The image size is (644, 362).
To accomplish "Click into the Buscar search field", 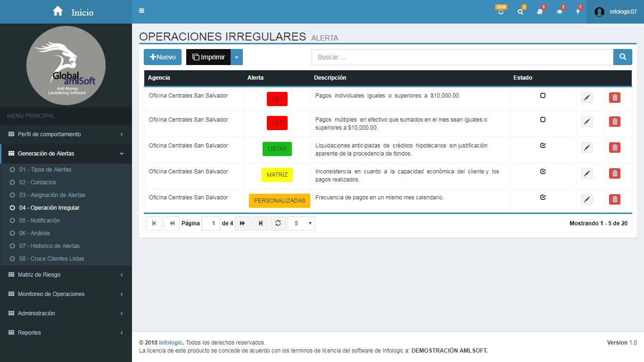I will tap(462, 57).
